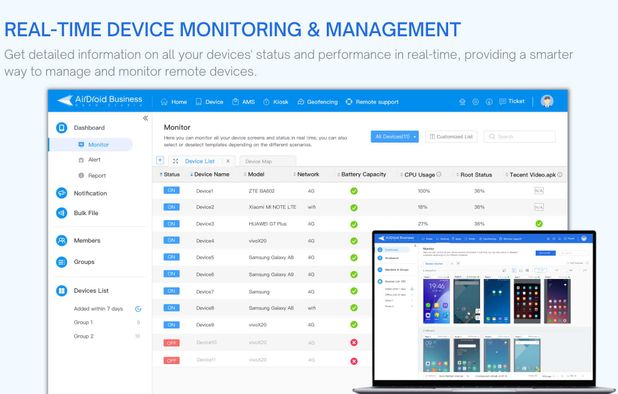Click the Notification sidebar icon
The width and height of the screenshot is (618, 394).
[x=61, y=193]
